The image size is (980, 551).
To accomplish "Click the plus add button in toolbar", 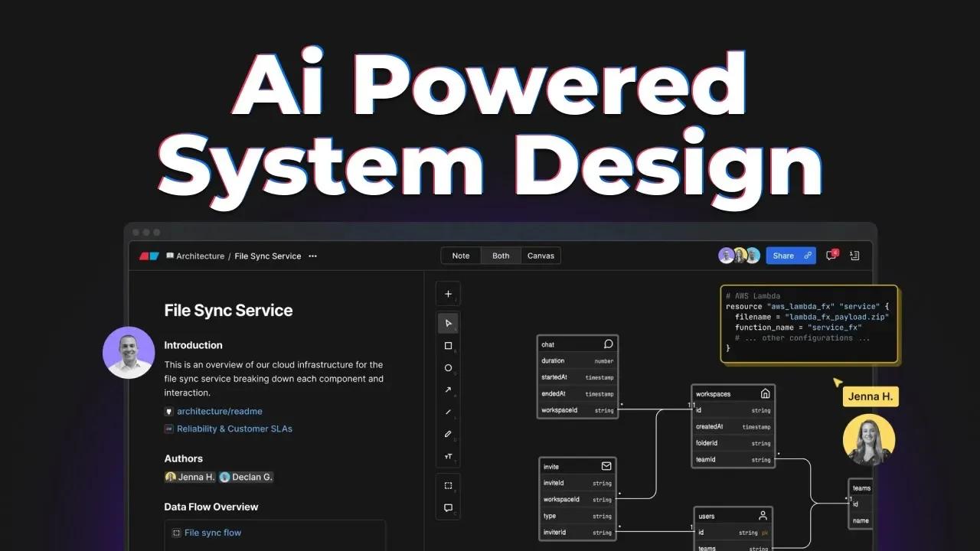I will click(448, 294).
